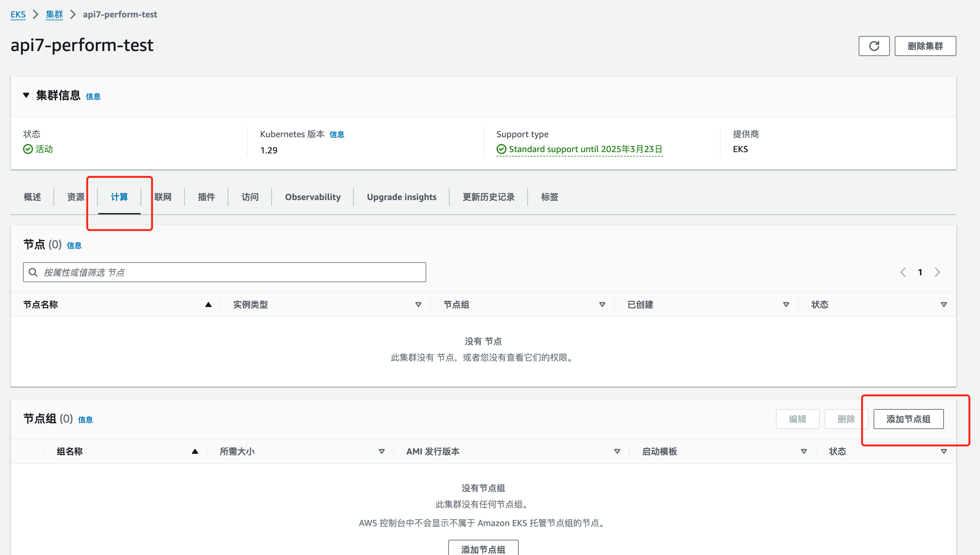Open the EKS breadcrumb link
Image resolution: width=980 pixels, height=555 pixels.
[18, 15]
